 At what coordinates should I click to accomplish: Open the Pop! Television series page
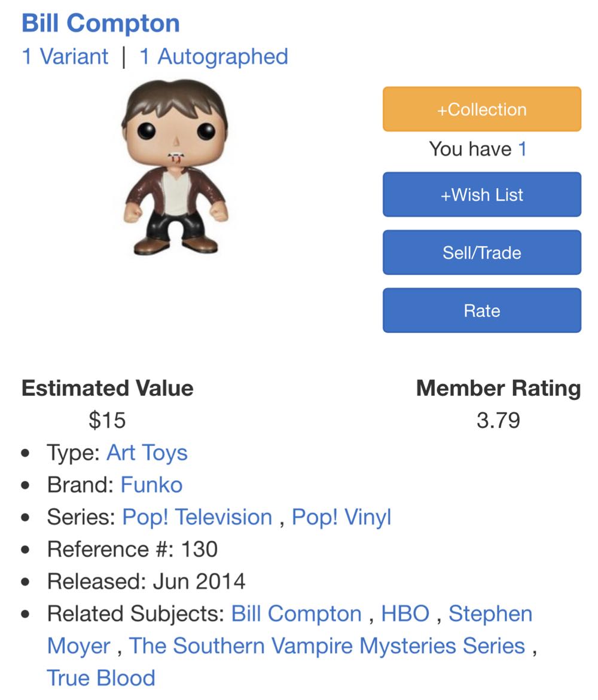pos(197,516)
